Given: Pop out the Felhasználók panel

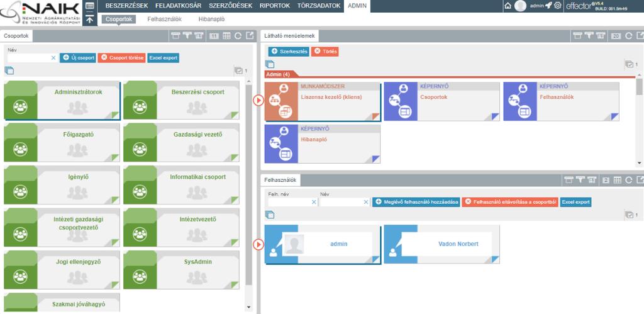Looking at the screenshot, I should point(640,180).
